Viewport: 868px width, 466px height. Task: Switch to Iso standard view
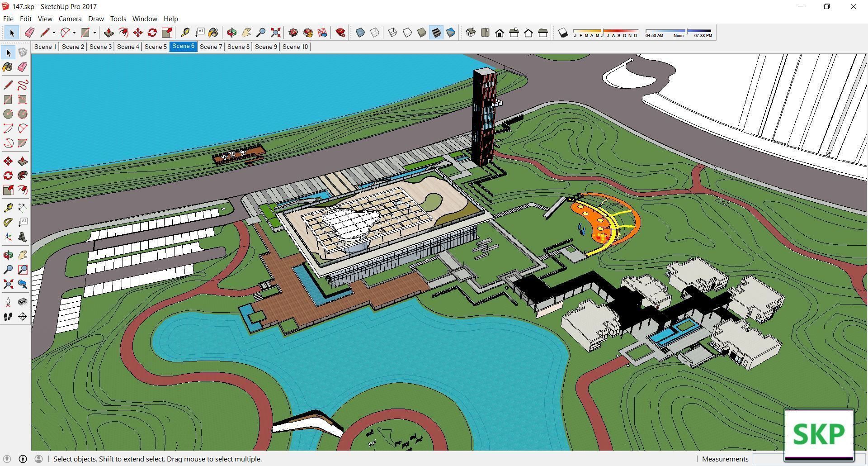(x=471, y=33)
